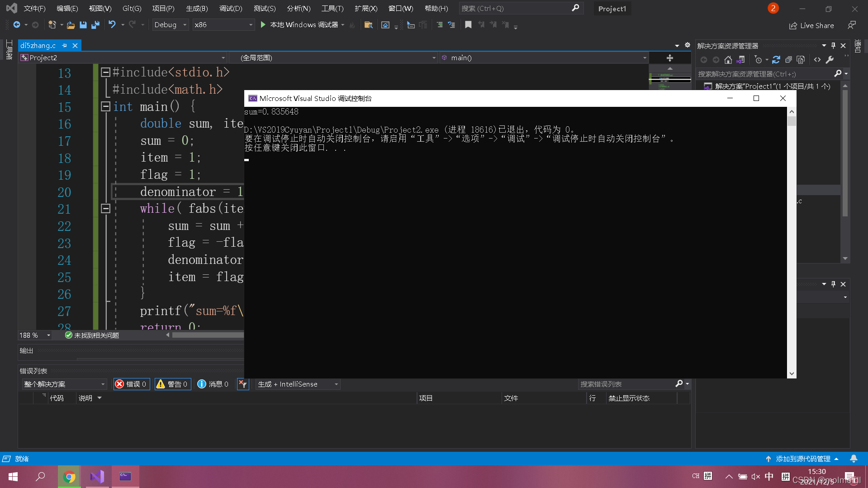Viewport: 868px width, 488px height.
Task: Click the debug console vertical scrollbar
Action: (792, 243)
